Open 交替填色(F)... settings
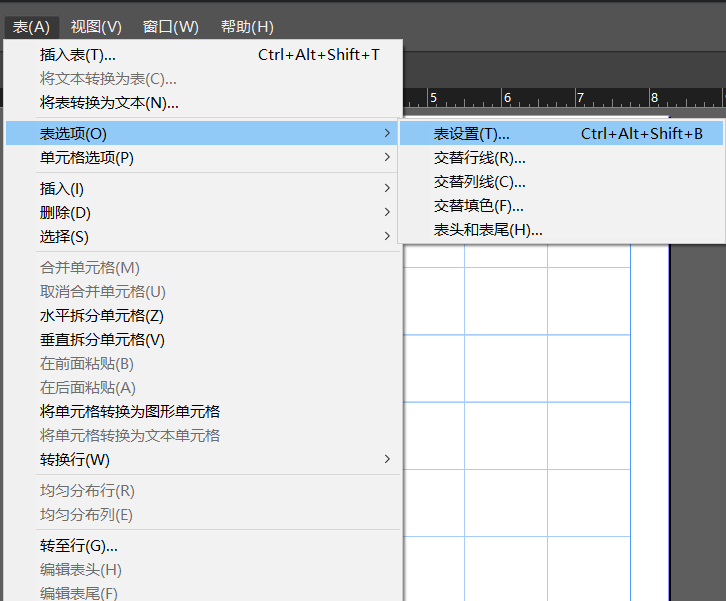Screen dimensions: 726x601 tap(478, 206)
